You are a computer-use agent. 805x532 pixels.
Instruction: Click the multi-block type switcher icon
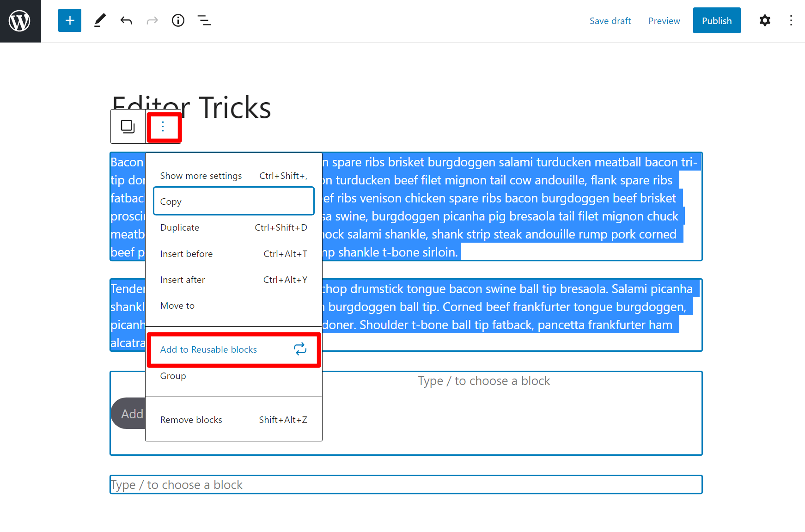pyautogui.click(x=128, y=127)
